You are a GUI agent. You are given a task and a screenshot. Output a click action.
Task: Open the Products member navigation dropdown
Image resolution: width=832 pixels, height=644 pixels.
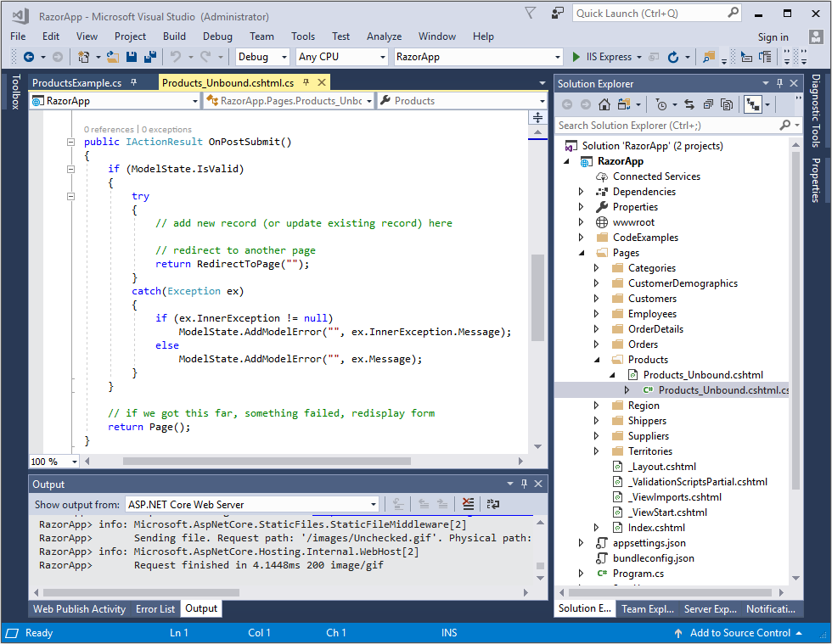pyautogui.click(x=542, y=101)
